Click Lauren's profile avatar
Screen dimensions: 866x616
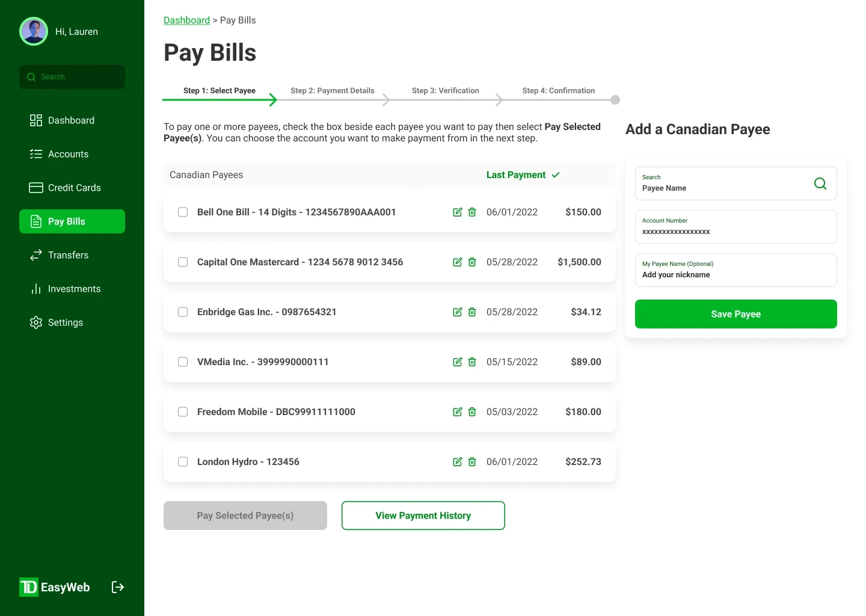(34, 31)
